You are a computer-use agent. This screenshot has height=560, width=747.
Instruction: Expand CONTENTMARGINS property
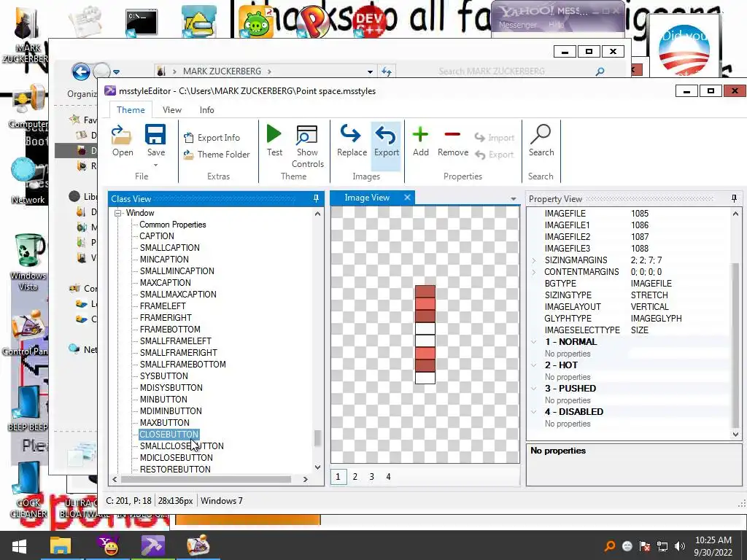(534, 272)
